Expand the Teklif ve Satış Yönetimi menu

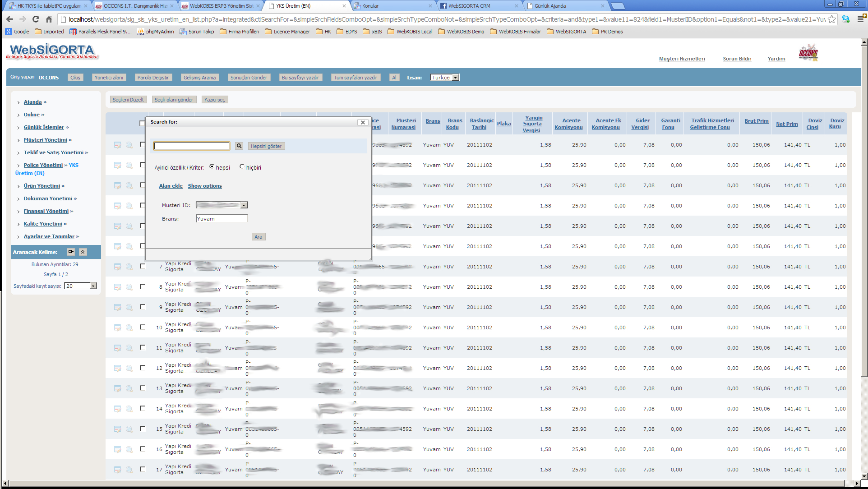pyautogui.click(x=54, y=152)
